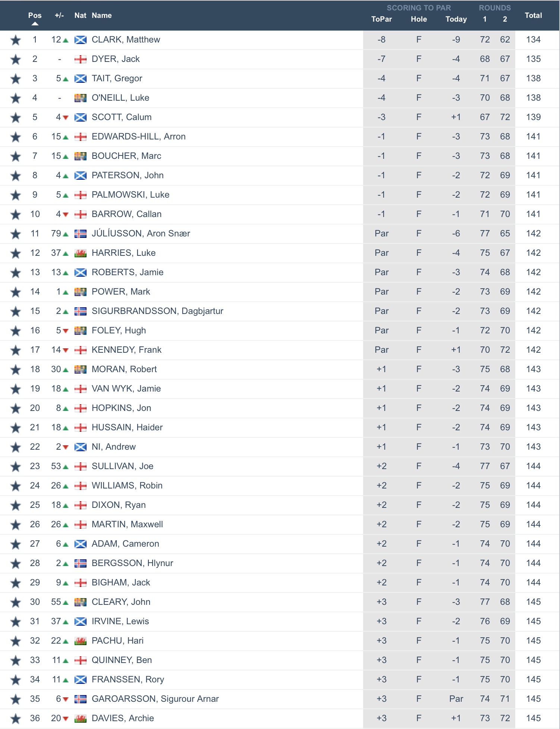This screenshot has width=560, height=729.
Task: Click the Name column header
Action: (x=102, y=15)
